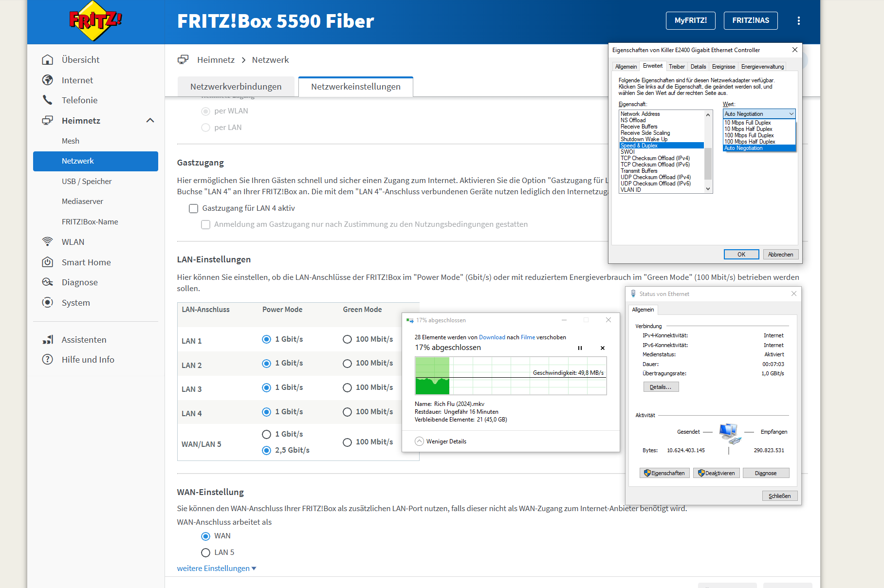Image resolution: width=884 pixels, height=588 pixels.
Task: Select WAN/LAN 5 2,5 Gbit/s option
Action: point(266,450)
